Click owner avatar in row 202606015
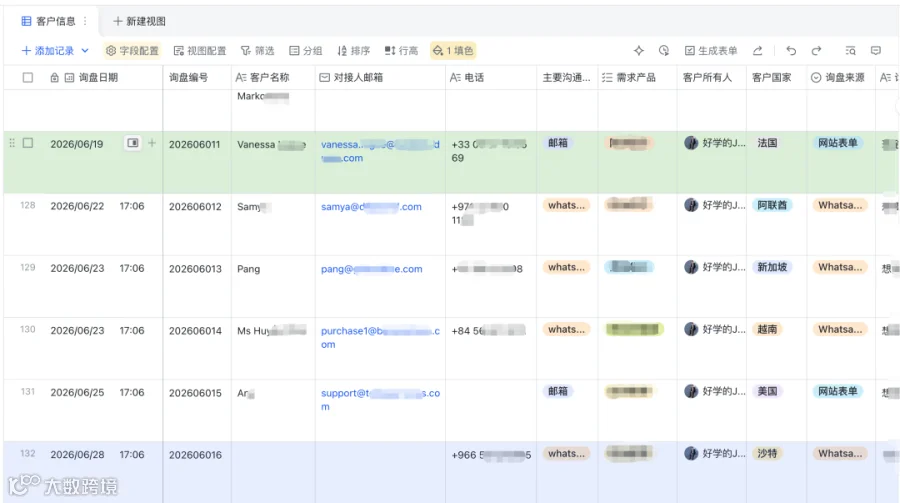The height and width of the screenshot is (503, 900). (x=691, y=391)
